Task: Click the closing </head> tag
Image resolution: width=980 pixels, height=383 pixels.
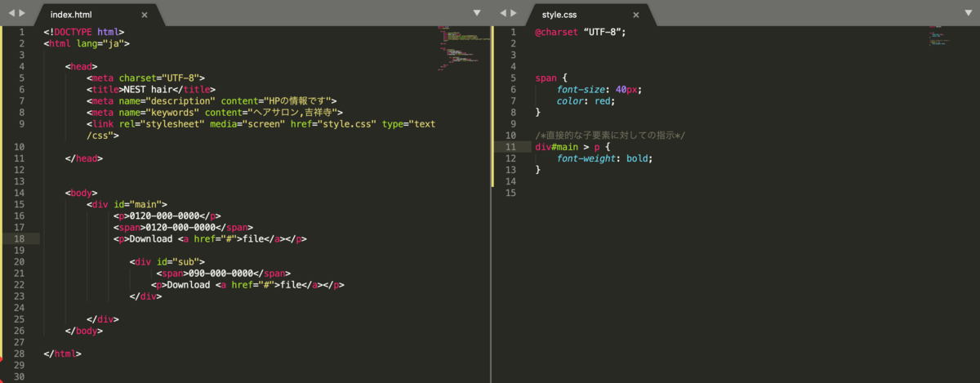Action: [x=84, y=158]
